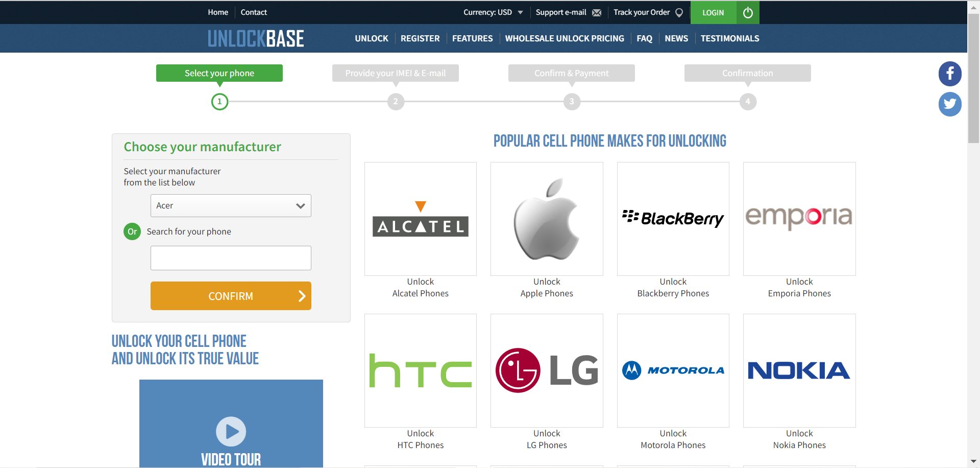Open the Motorola logo tile
The width and height of the screenshot is (980, 468).
click(673, 370)
